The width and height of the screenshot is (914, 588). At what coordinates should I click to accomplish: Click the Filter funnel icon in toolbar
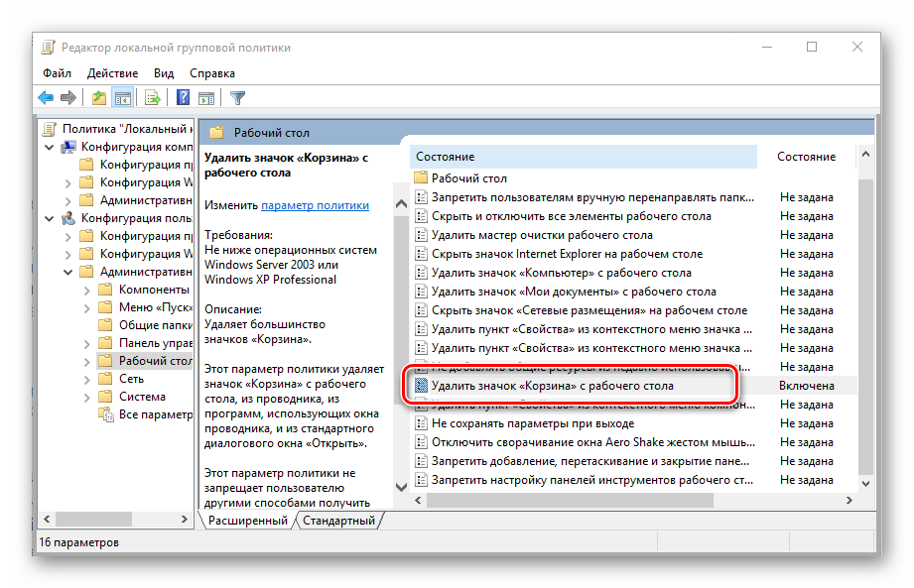point(237,97)
